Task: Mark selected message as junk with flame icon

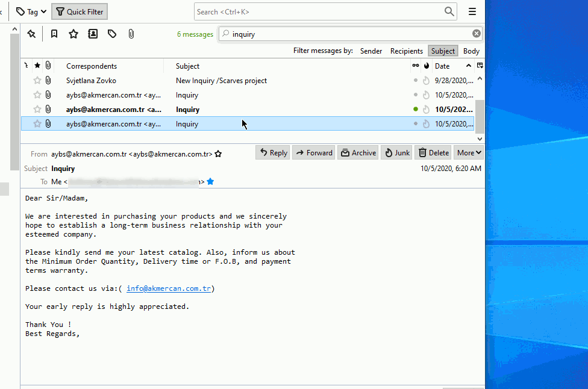Action: (x=396, y=152)
